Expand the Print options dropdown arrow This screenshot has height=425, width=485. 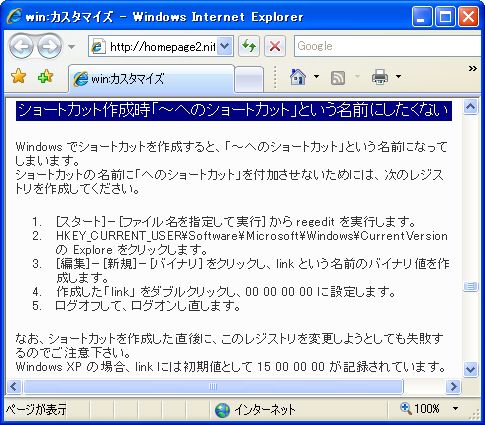point(398,77)
